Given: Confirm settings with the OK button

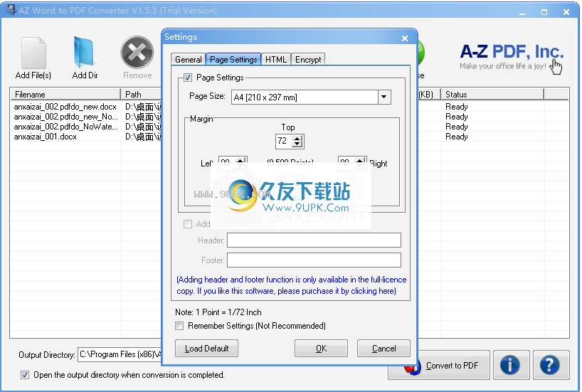Looking at the screenshot, I should point(321,348).
